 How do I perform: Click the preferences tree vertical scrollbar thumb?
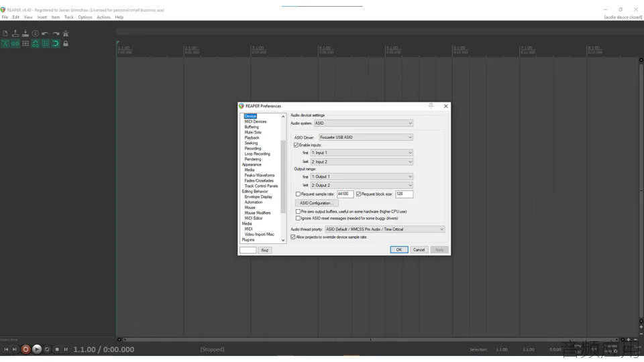[x=283, y=176]
